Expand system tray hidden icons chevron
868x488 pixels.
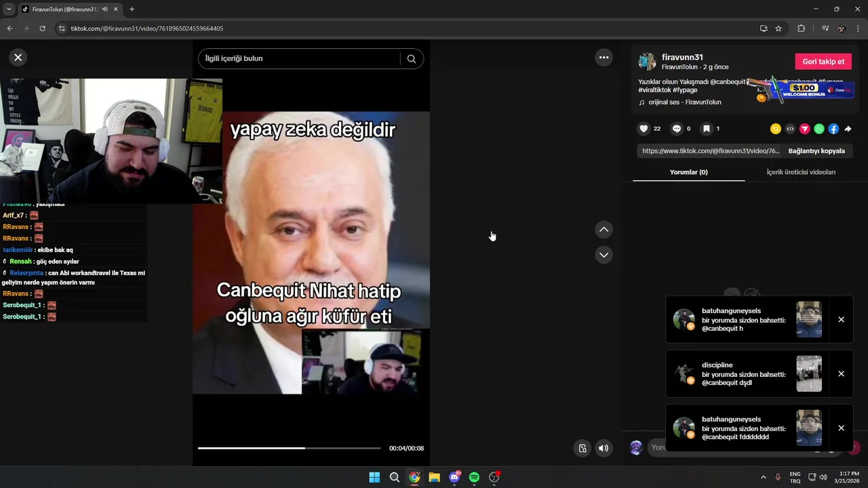point(763,477)
